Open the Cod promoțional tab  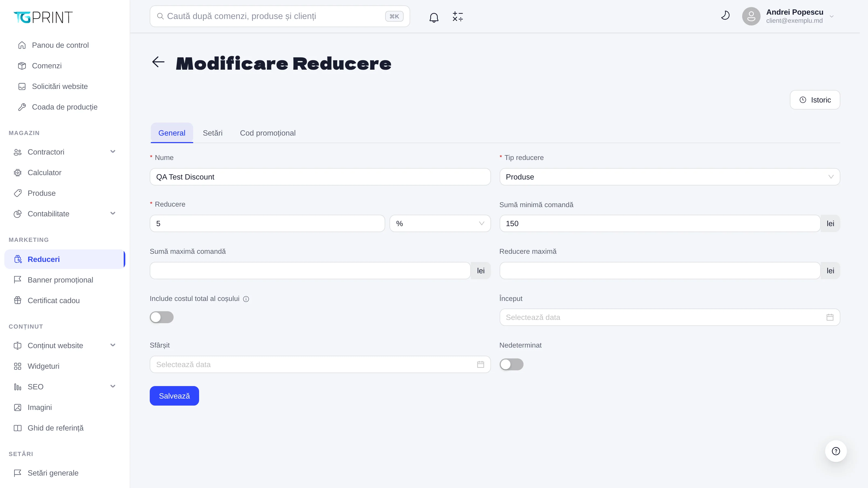click(x=267, y=133)
